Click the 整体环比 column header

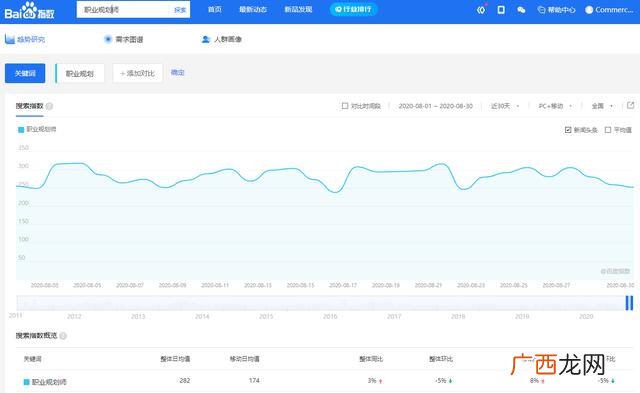[x=441, y=359]
